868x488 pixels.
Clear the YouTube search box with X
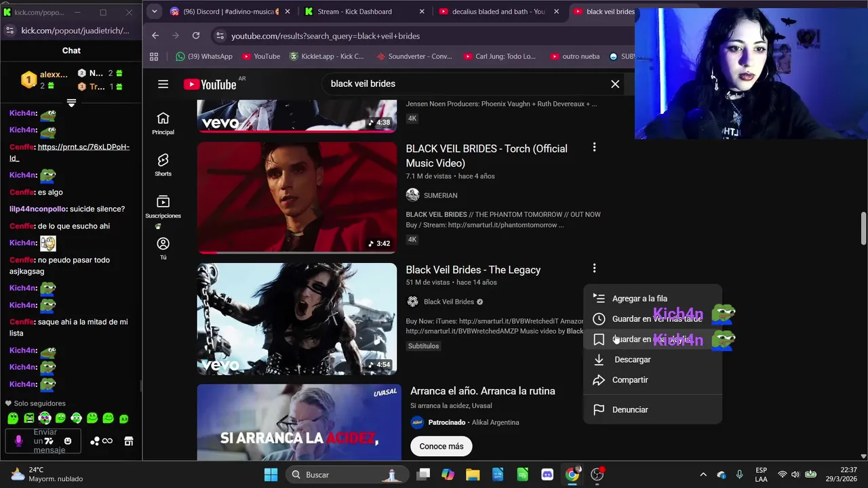(x=615, y=84)
